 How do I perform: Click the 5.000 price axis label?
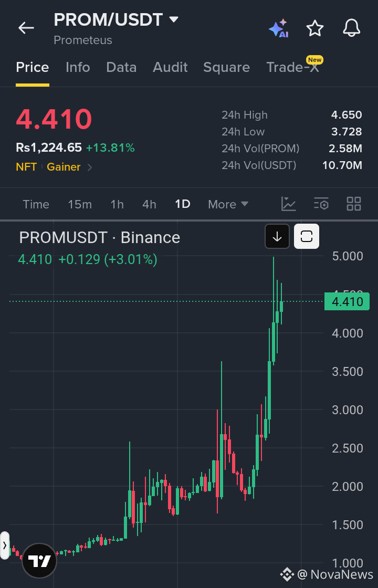[348, 257]
